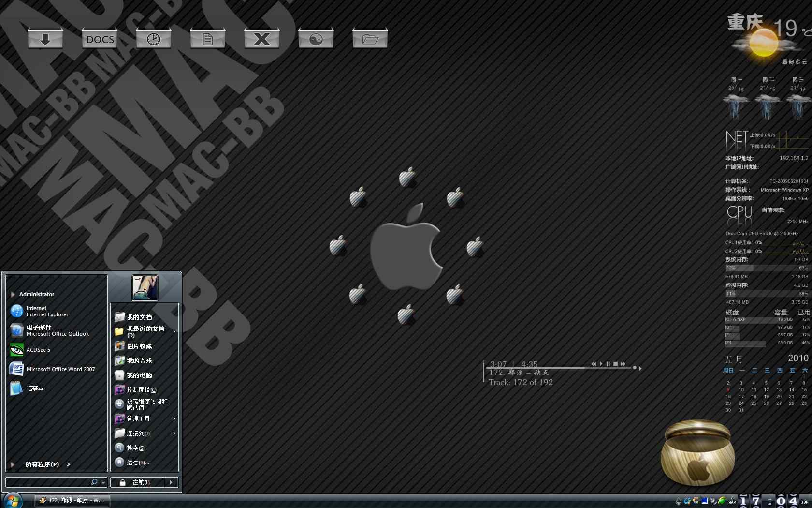
Task: Open Microsoft Office Outlook email entry
Action: pyautogui.click(x=57, y=330)
